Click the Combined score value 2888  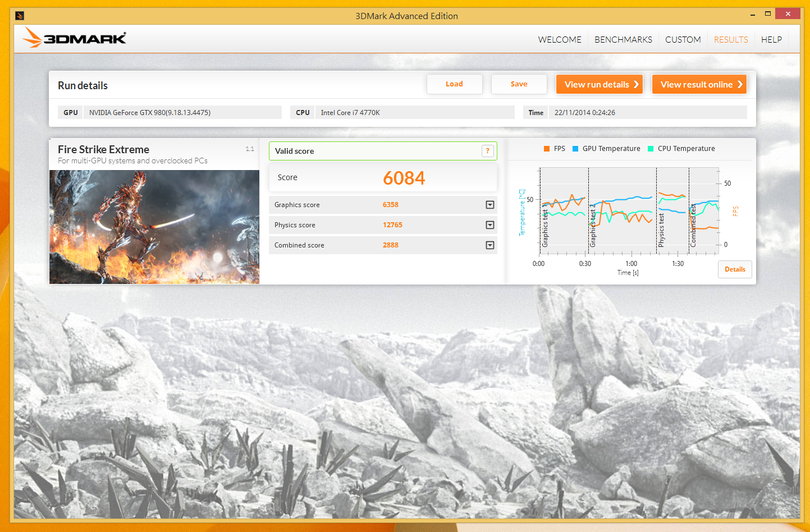click(x=391, y=245)
